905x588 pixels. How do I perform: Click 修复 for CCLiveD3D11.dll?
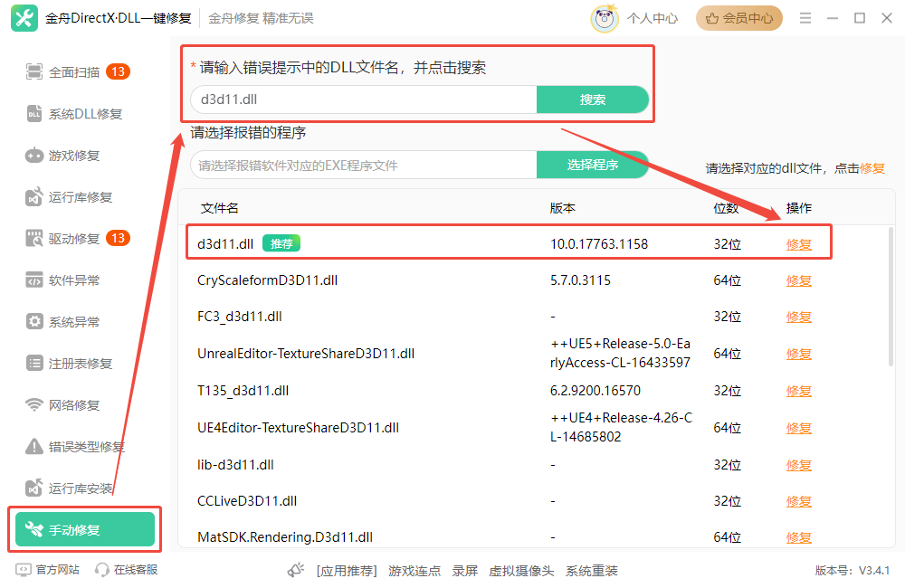799,501
